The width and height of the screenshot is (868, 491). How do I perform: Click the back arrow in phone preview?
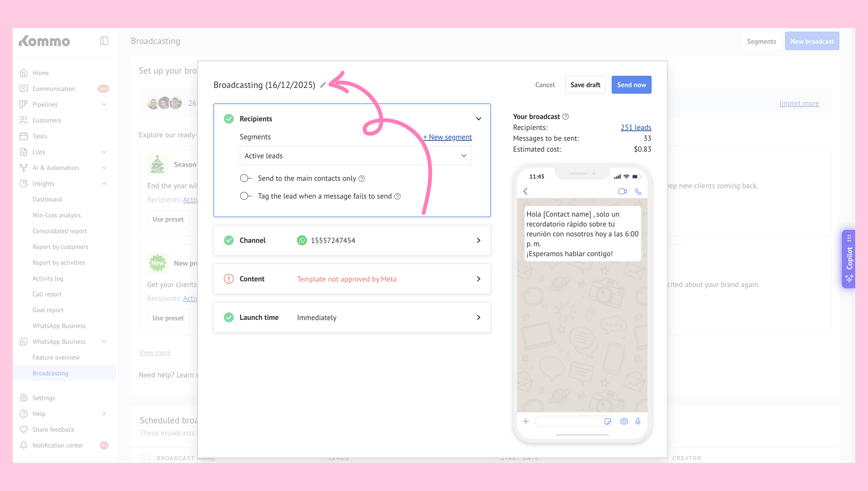click(x=526, y=192)
